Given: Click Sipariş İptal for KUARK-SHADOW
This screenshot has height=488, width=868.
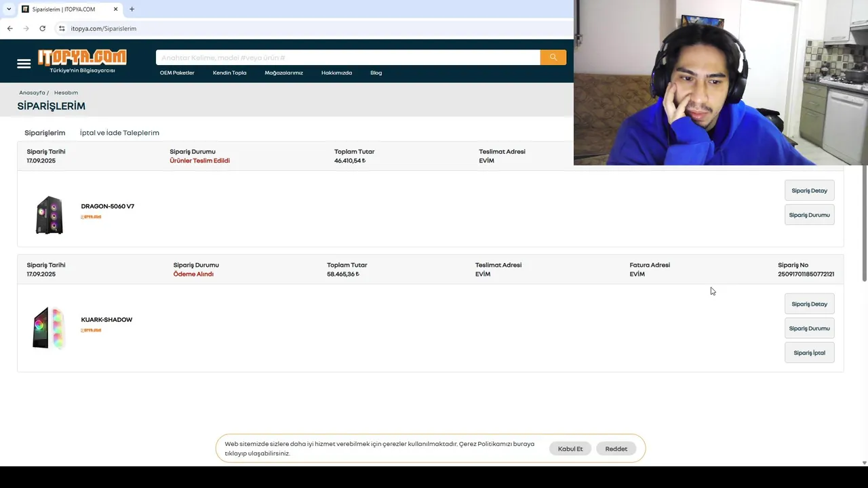Looking at the screenshot, I should 809,352.
